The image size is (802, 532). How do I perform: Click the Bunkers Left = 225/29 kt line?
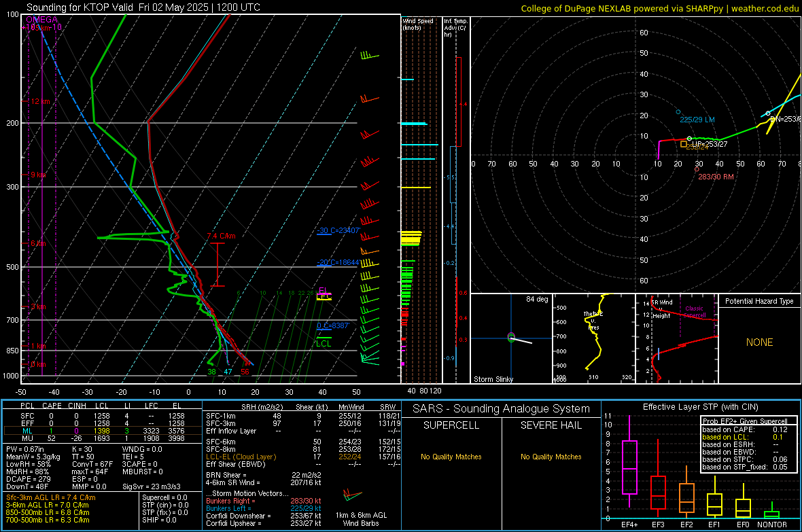[x=264, y=508]
